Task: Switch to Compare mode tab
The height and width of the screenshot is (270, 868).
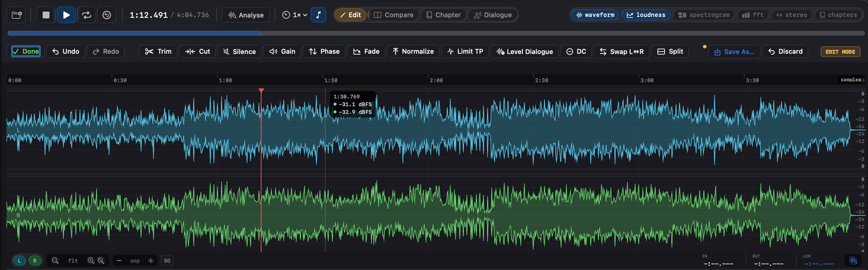Action: coord(394,15)
